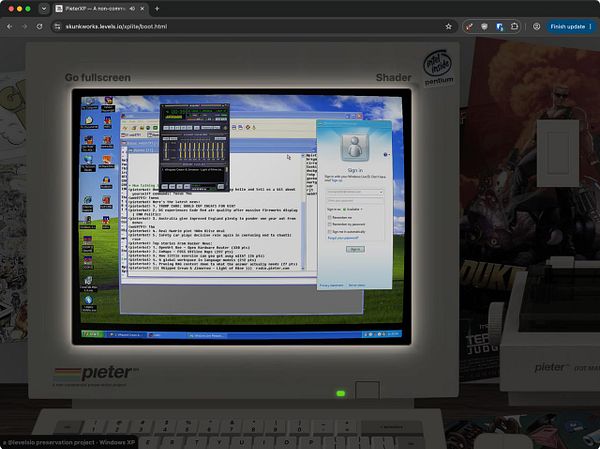Open the Messenger help icon dropdown
The image size is (600, 449).
click(x=386, y=155)
